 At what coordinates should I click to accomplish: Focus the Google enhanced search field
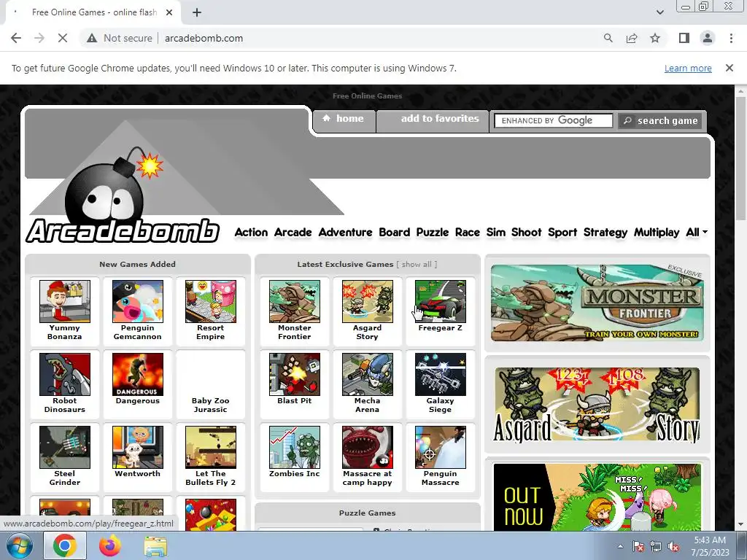tap(553, 120)
